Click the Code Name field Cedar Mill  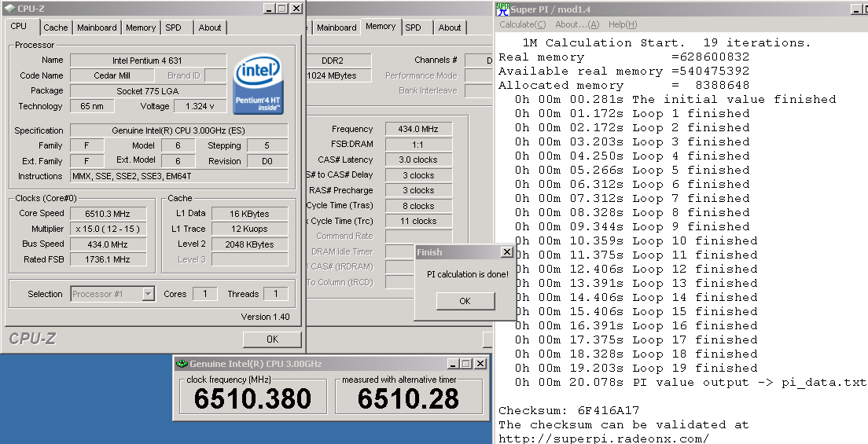tap(112, 76)
